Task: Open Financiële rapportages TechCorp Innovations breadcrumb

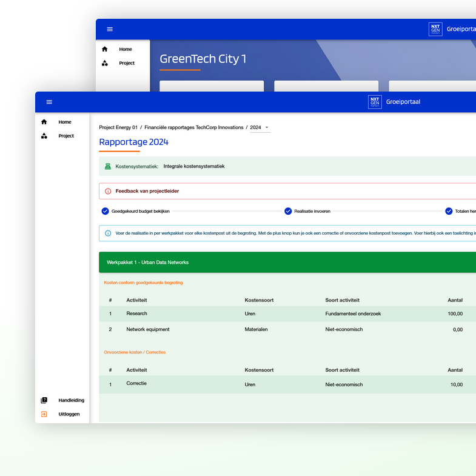Action: point(193,127)
